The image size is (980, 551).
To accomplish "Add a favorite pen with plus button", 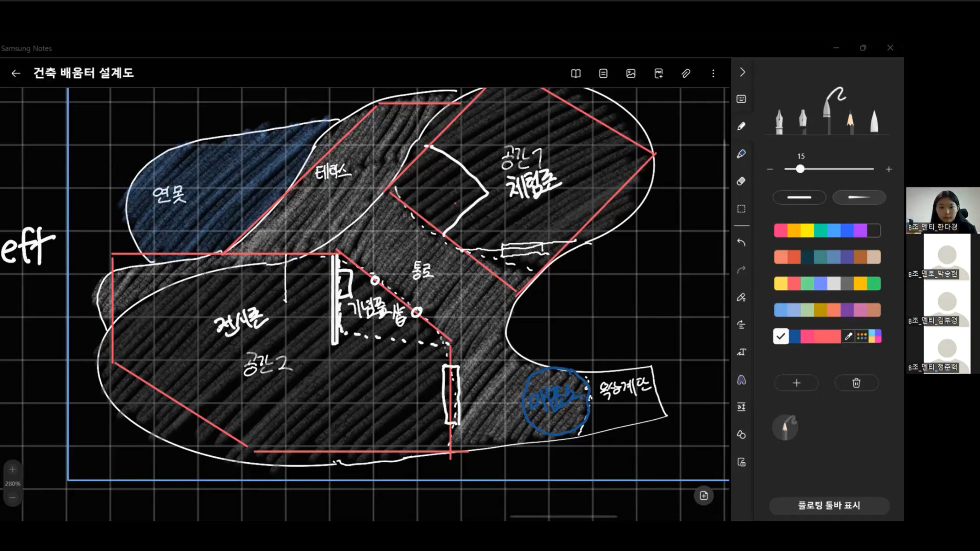I will 797,383.
